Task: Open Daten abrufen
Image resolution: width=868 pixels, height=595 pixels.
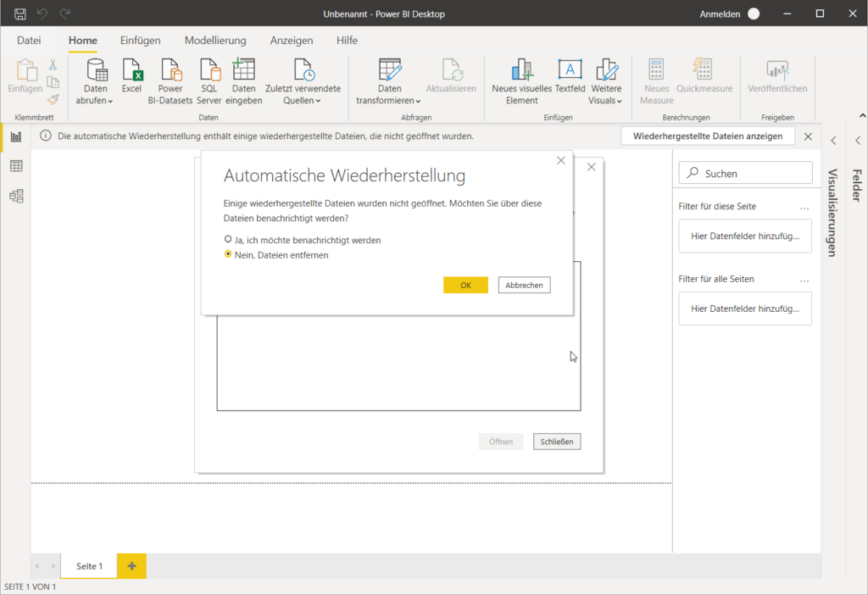Action: coord(95,81)
